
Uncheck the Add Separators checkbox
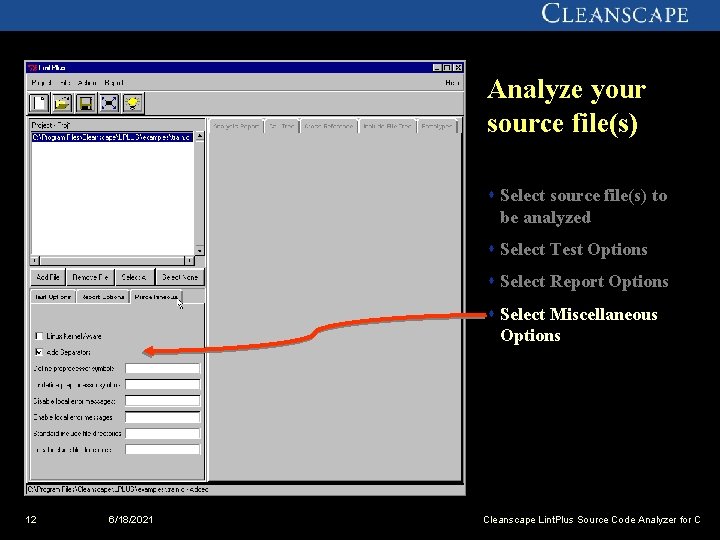[39, 352]
